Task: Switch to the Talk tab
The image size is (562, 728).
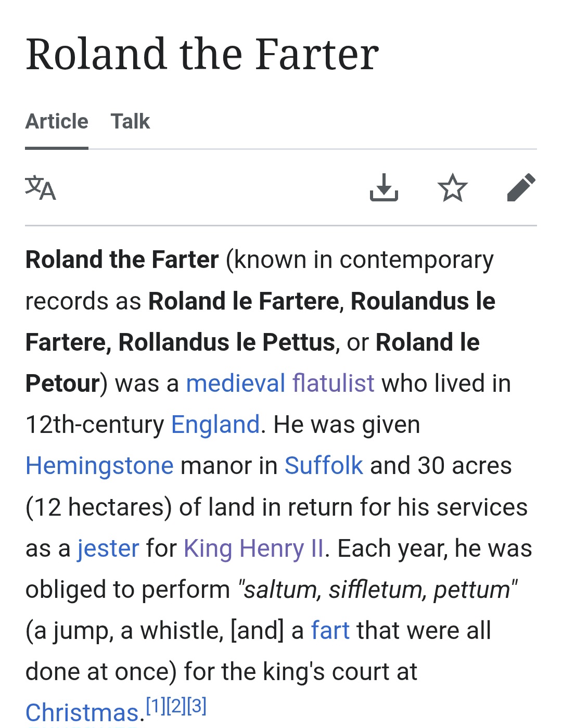Action: (x=130, y=121)
